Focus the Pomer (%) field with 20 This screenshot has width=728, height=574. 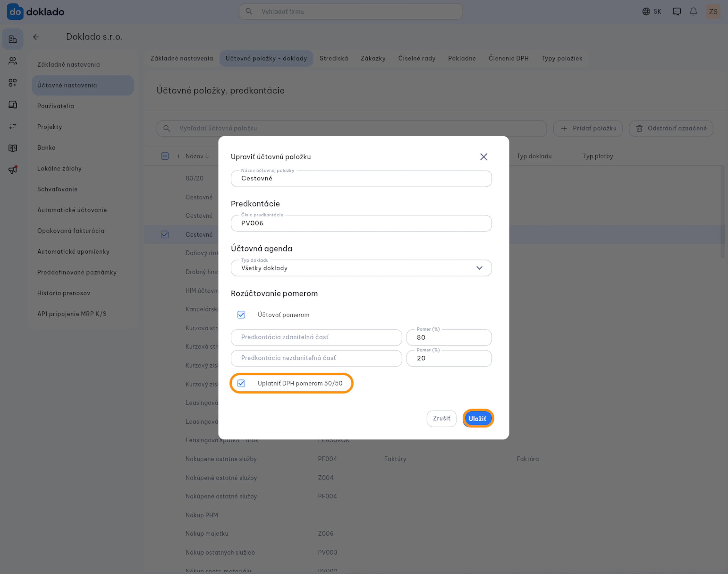(x=449, y=358)
